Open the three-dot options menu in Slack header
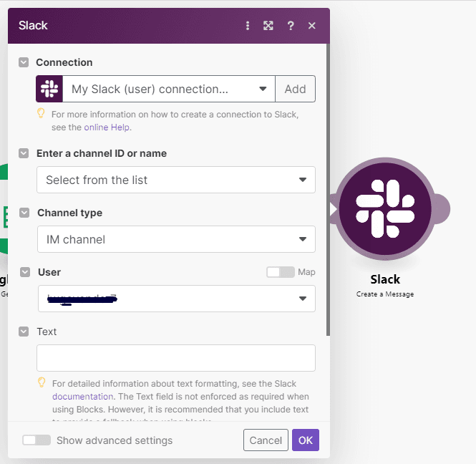The image size is (476, 464). coord(248,26)
